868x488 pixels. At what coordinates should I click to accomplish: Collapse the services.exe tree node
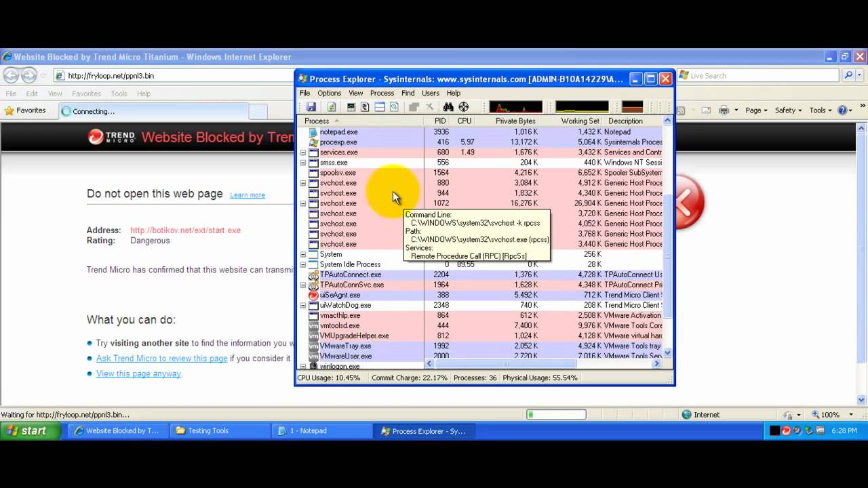point(303,152)
